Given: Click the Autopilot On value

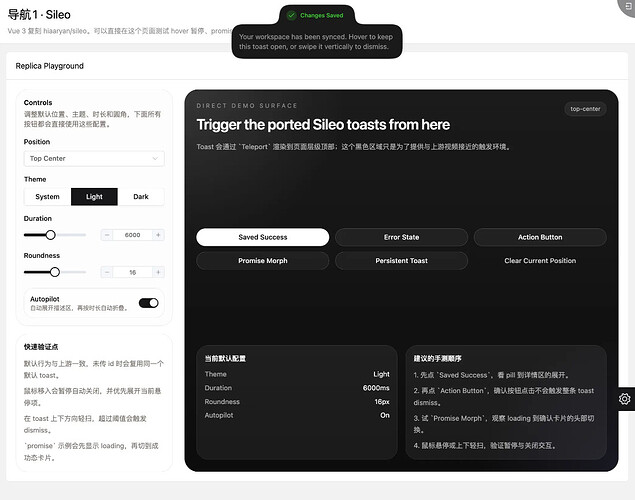Looking at the screenshot, I should click(x=385, y=415).
